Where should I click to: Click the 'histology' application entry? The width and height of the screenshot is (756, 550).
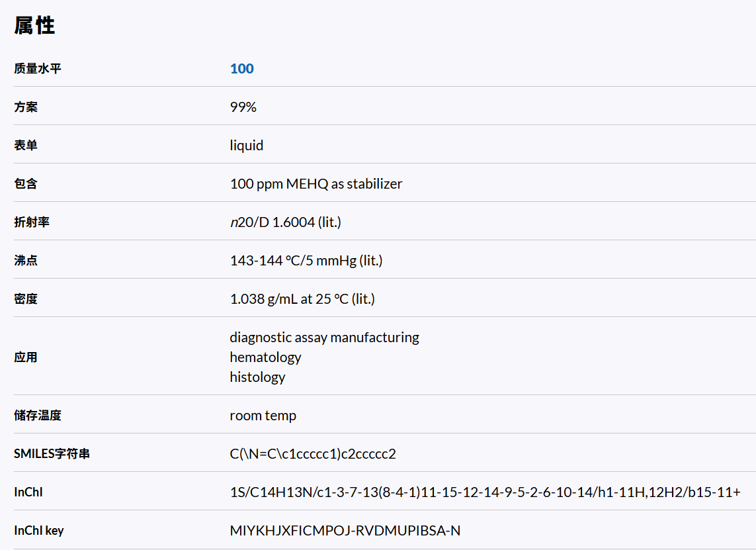click(x=257, y=377)
